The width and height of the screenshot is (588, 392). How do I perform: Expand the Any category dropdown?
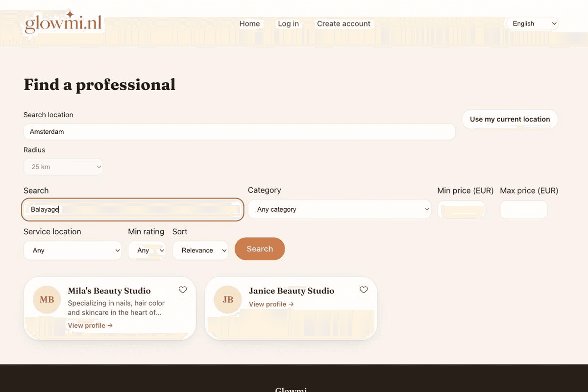pos(340,209)
